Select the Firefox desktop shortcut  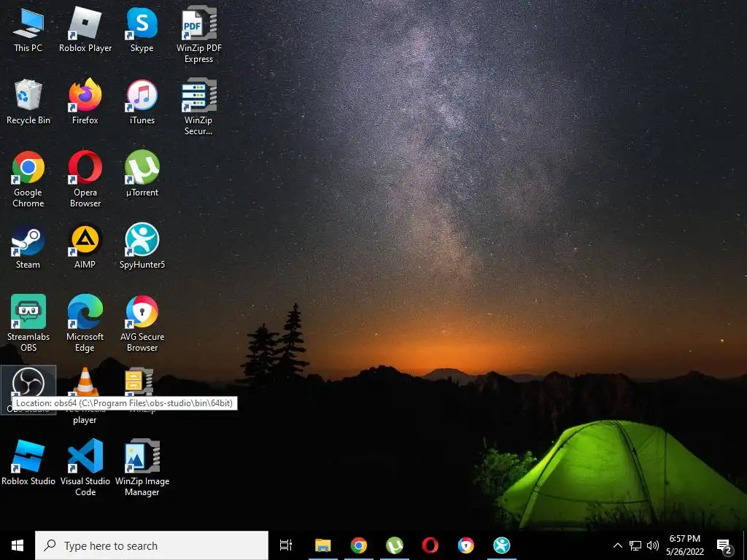[x=85, y=102]
